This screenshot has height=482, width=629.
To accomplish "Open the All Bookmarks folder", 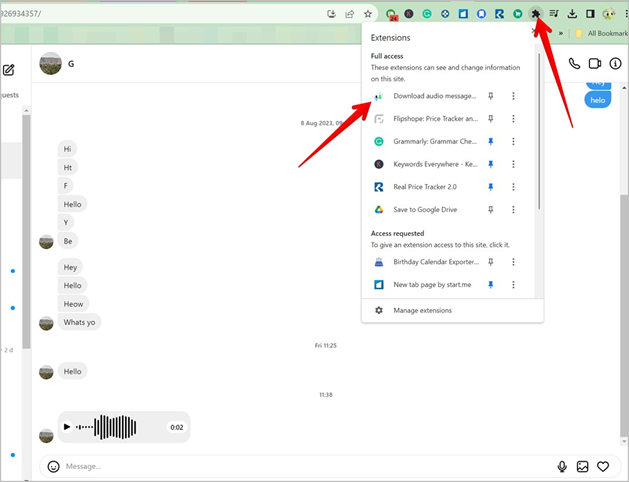I will 602,33.
